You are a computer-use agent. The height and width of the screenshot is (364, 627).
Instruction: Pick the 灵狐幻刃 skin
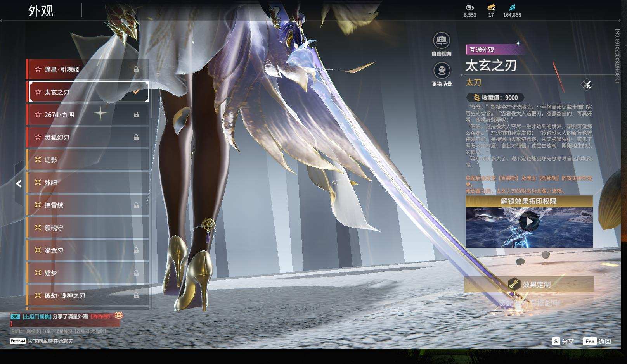click(x=87, y=137)
